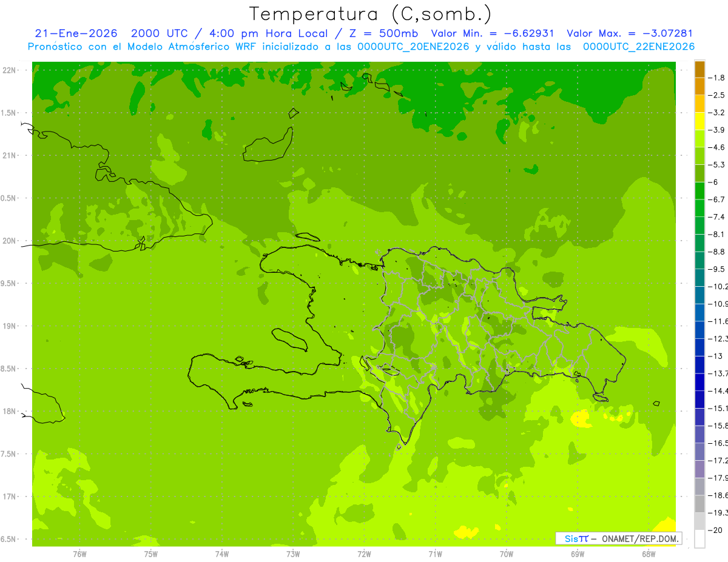Click the "-10.2" color bar label
The height and width of the screenshot is (562, 728).
718,286
